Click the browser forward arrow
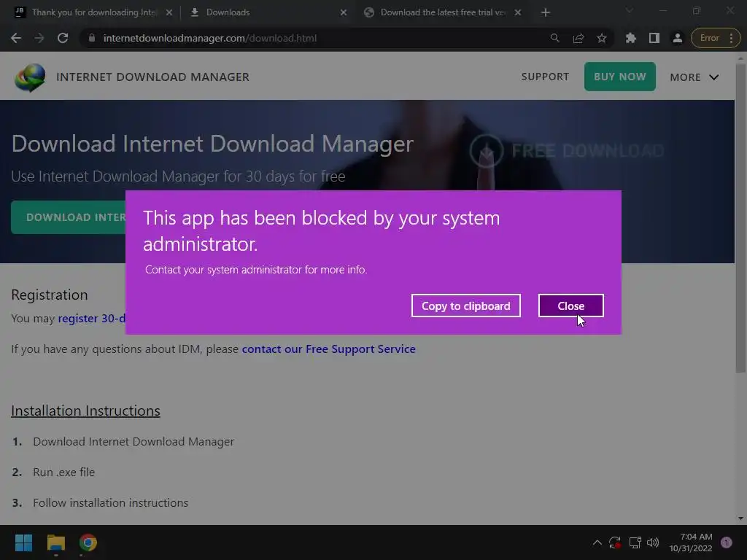The image size is (747, 560). (39, 38)
